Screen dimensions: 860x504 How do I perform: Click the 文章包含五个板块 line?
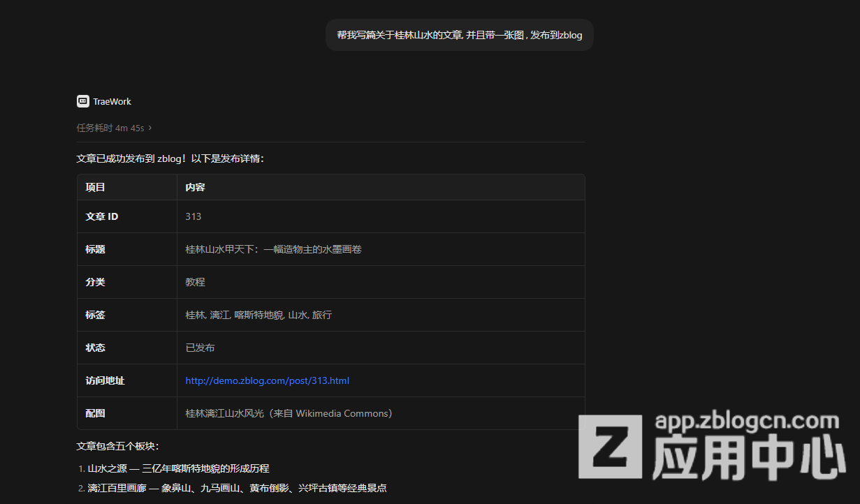pyautogui.click(x=117, y=446)
